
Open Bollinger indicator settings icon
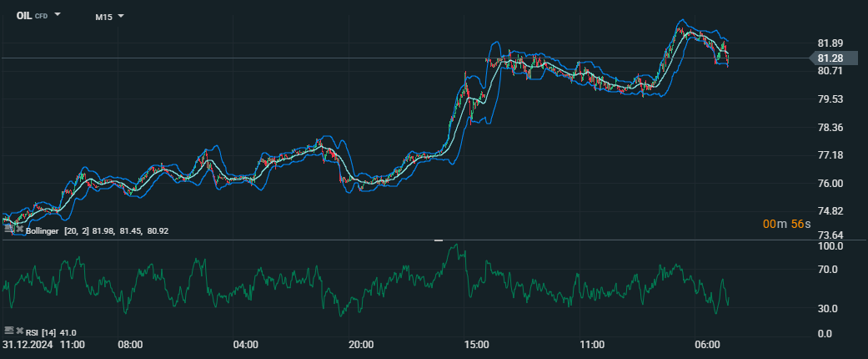pyautogui.click(x=8, y=230)
